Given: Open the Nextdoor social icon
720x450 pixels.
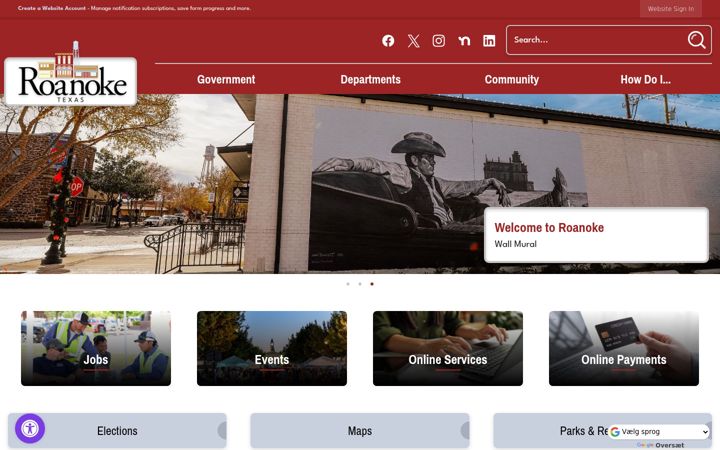Looking at the screenshot, I should click(x=464, y=41).
